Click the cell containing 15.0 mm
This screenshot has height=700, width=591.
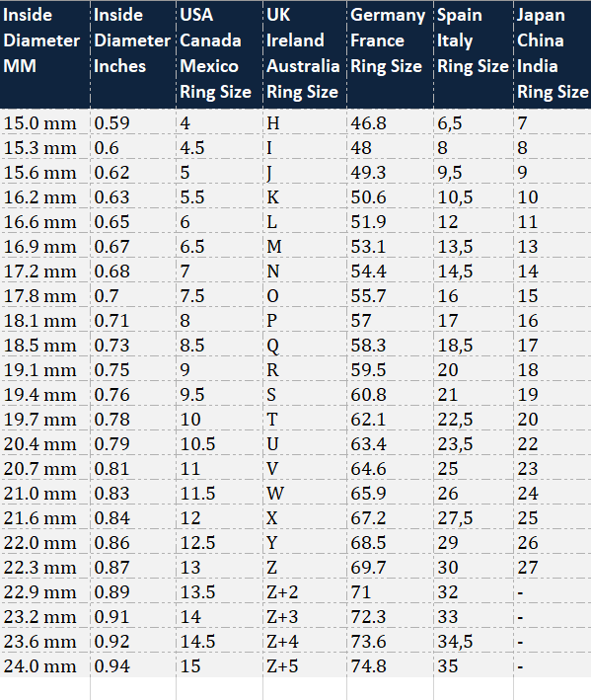click(x=45, y=121)
